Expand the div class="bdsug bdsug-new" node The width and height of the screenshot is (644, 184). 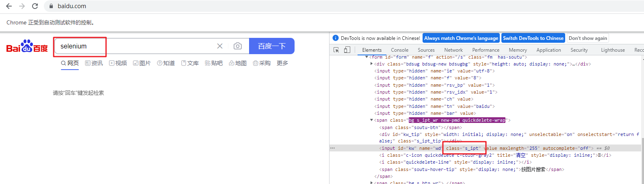point(372,64)
